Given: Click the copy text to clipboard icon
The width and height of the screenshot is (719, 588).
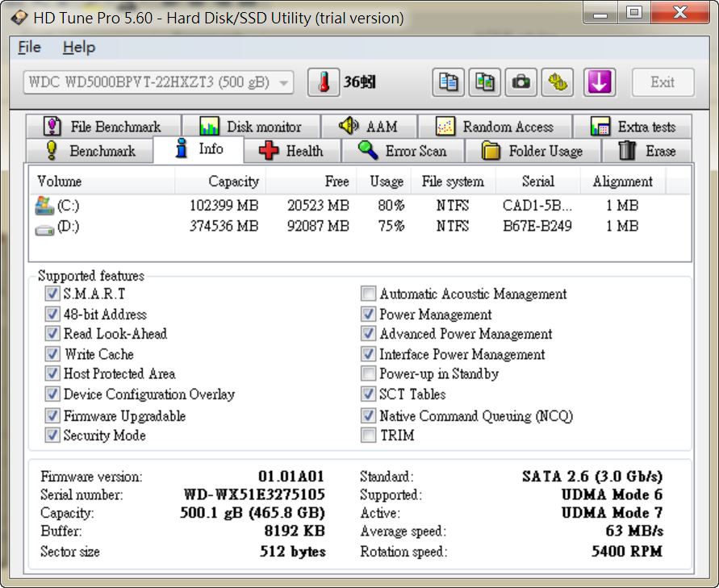Looking at the screenshot, I should tap(448, 82).
